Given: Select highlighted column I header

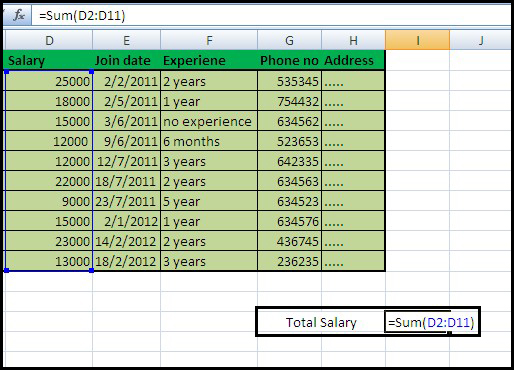Looking at the screenshot, I should pyautogui.click(x=417, y=41).
